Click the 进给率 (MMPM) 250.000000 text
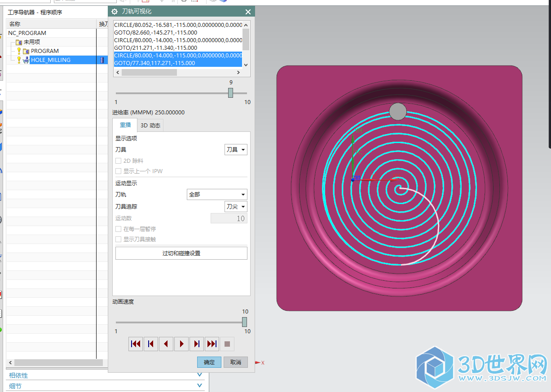The width and height of the screenshot is (551, 392). (x=148, y=113)
